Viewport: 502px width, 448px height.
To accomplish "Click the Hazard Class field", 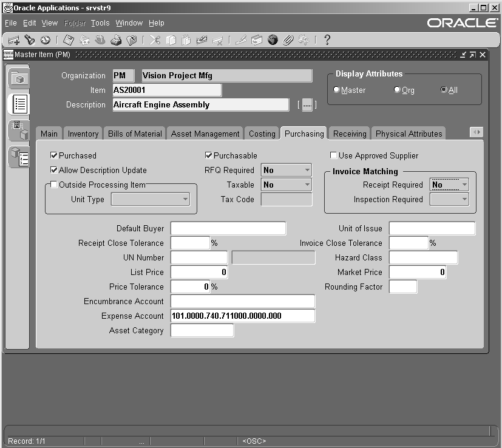I will [423, 257].
